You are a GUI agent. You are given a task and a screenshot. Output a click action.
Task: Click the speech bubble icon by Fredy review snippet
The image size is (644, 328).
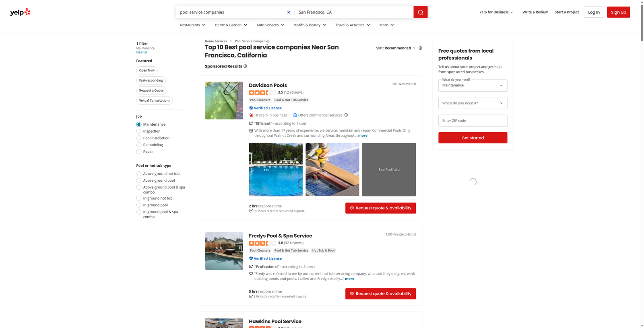pyautogui.click(x=251, y=274)
